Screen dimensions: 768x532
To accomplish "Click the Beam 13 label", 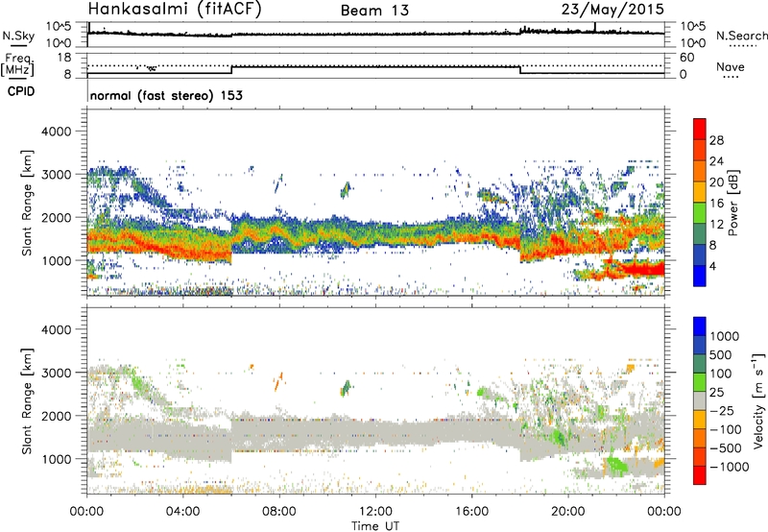I will [374, 11].
